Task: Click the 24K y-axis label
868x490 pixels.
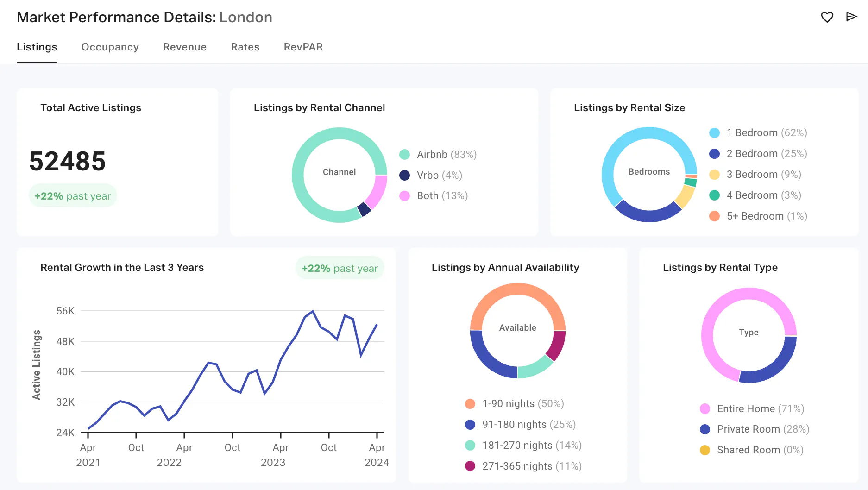Action: coord(65,433)
